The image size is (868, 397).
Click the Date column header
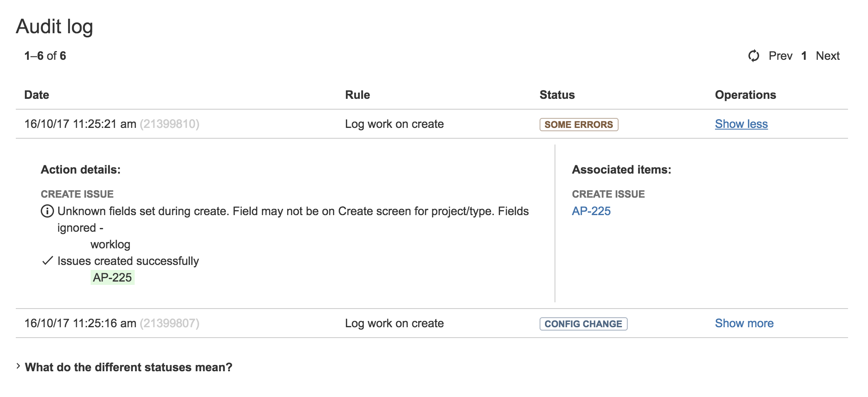point(37,95)
